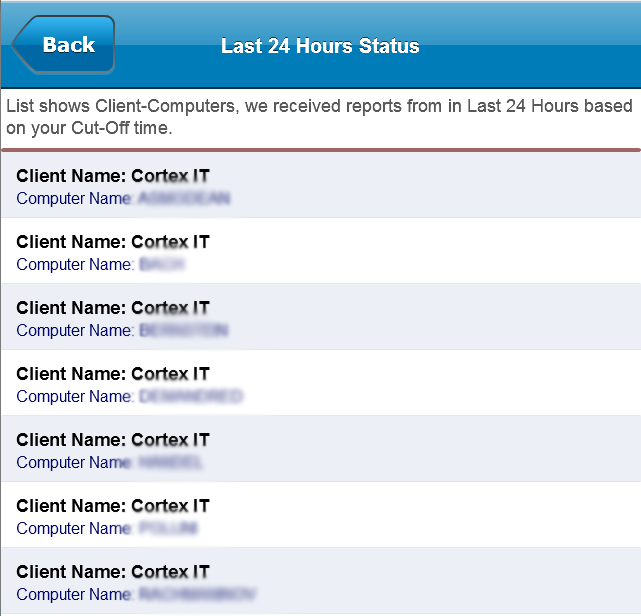The height and width of the screenshot is (616, 641).
Task: Click blurred computer name value in last row
Action: (x=197, y=595)
